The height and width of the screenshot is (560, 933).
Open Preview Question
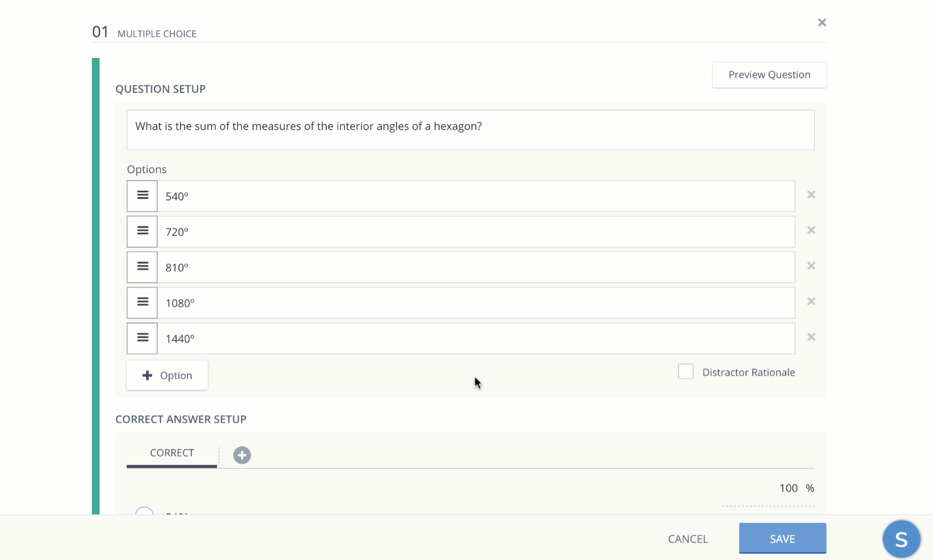(769, 75)
